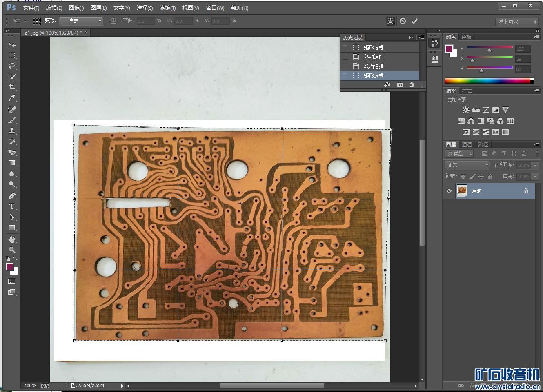Set history brush source for 移动选区 state
This screenshot has width=543, height=392.
pyautogui.click(x=345, y=57)
